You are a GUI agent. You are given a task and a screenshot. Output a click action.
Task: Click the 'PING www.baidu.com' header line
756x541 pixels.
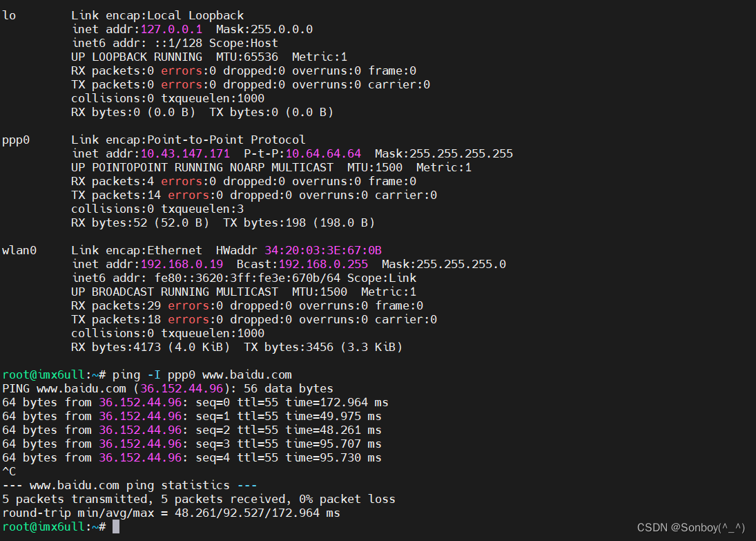tap(168, 389)
